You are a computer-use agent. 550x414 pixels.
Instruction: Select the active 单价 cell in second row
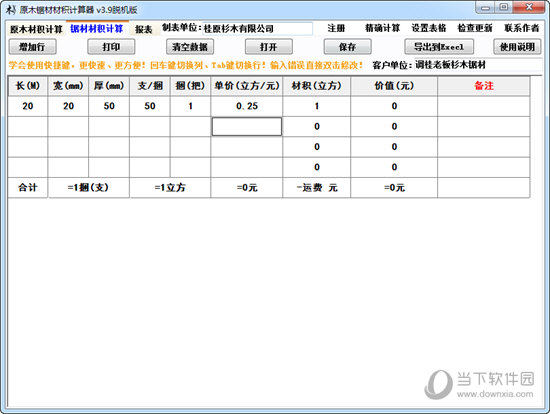(247, 126)
